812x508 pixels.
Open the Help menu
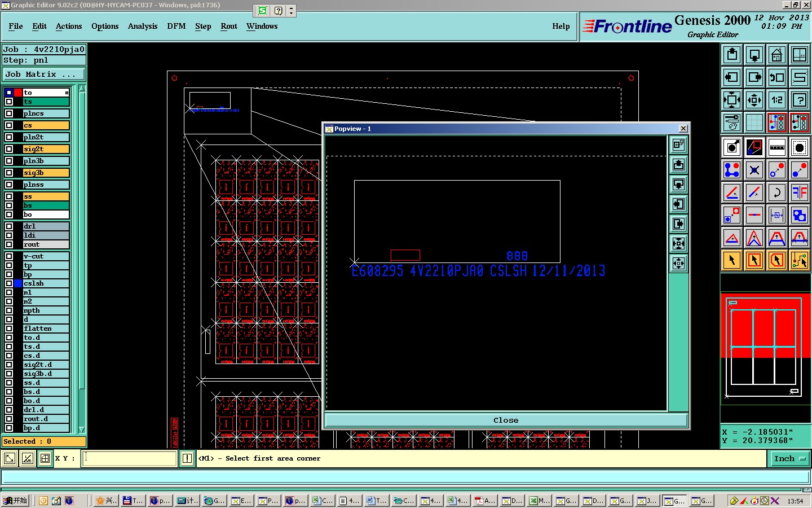point(561,26)
